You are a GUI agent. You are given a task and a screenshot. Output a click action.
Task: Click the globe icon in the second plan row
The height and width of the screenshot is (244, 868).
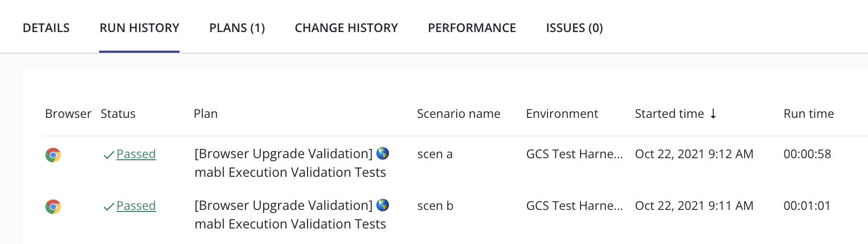382,205
